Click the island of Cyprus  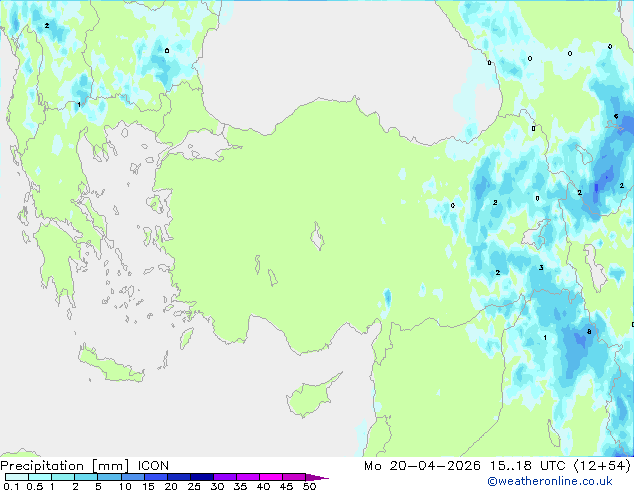pyautogui.click(x=312, y=397)
